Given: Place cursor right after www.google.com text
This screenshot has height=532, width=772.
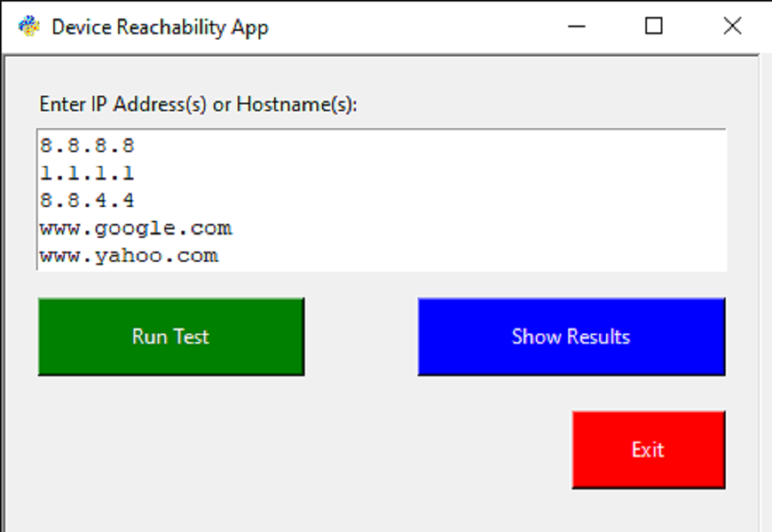Looking at the screenshot, I should pyautogui.click(x=234, y=229).
